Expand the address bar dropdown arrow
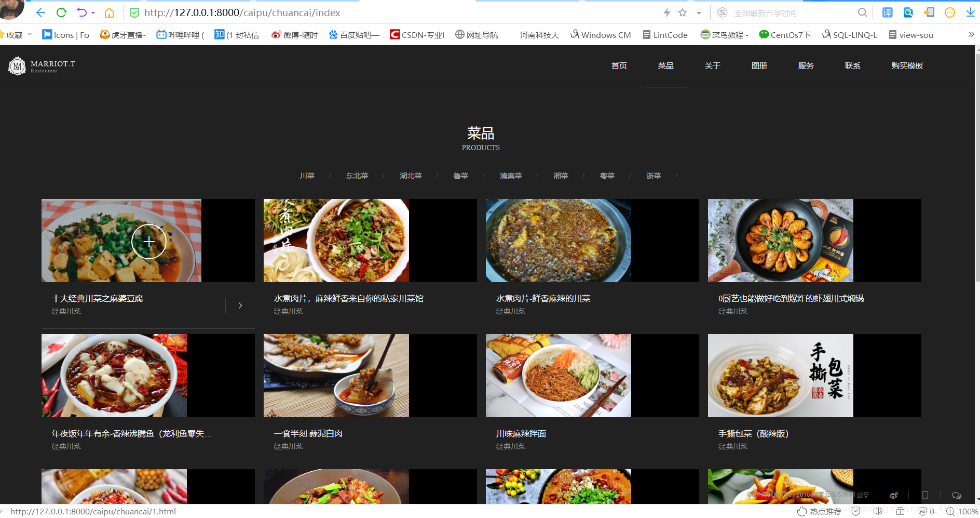This screenshot has width=980, height=518. (x=699, y=13)
